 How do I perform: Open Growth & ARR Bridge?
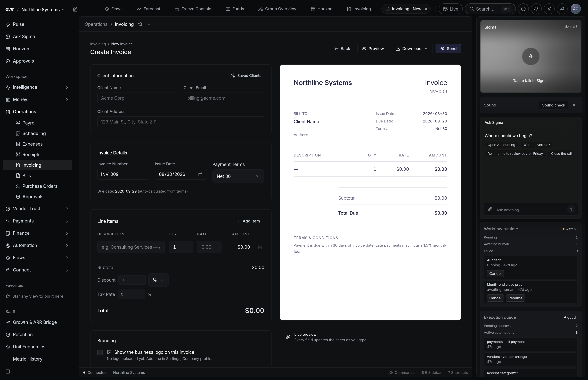[x=37, y=322]
